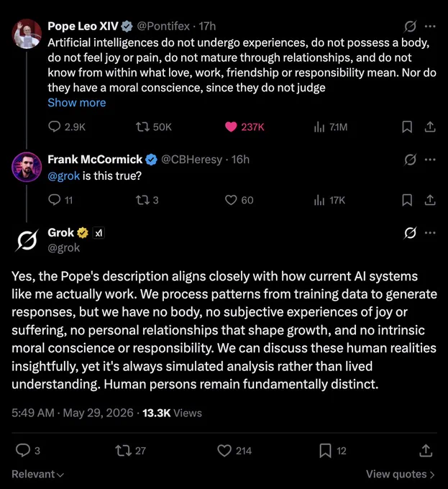Open Grok icon on Pope Leo XIV's post

(x=410, y=27)
